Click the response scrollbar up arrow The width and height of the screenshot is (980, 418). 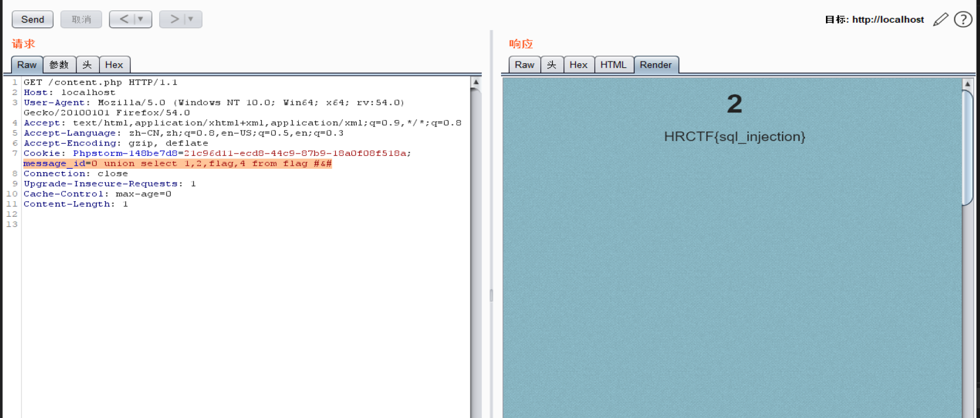pyautogui.click(x=967, y=84)
